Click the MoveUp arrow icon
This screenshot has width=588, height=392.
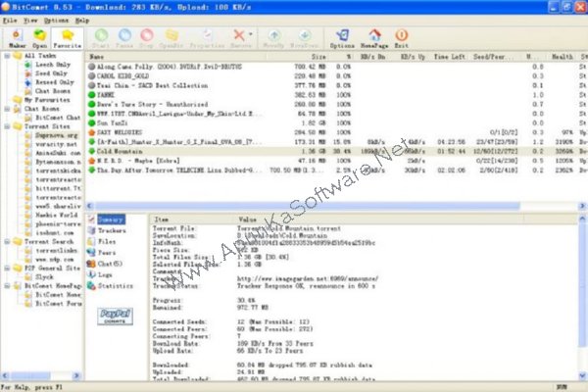coord(274,38)
